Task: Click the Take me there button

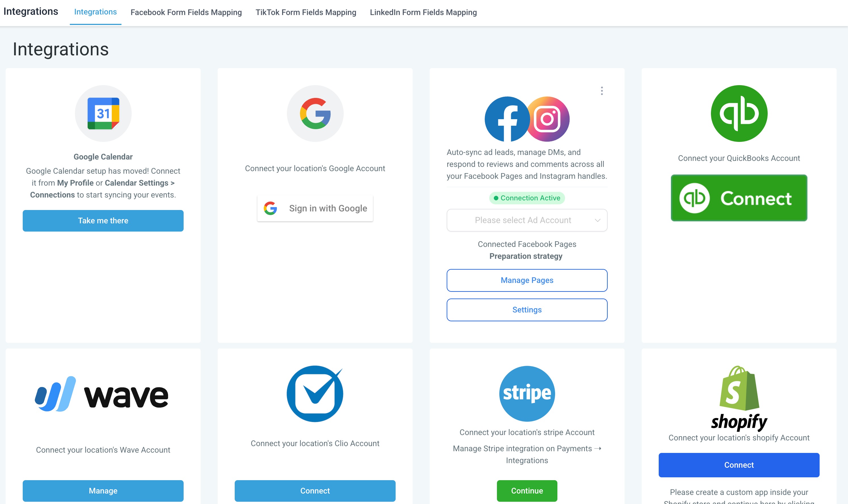Action: (x=103, y=220)
